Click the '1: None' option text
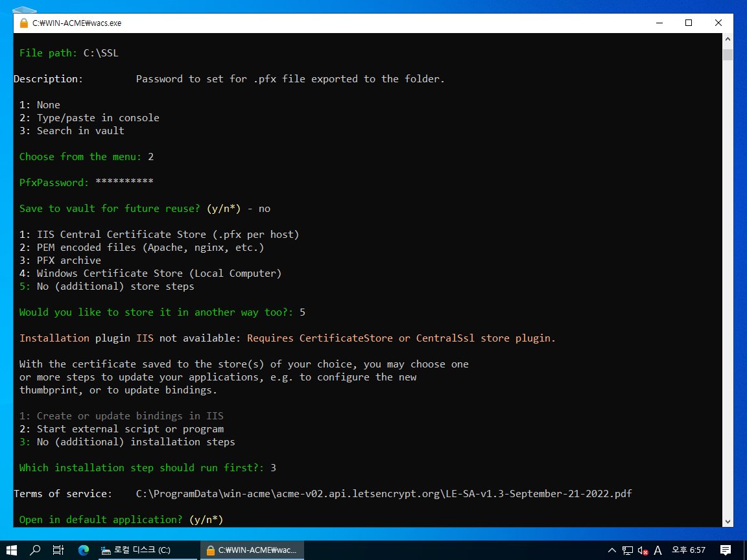747x560 pixels. click(x=40, y=105)
